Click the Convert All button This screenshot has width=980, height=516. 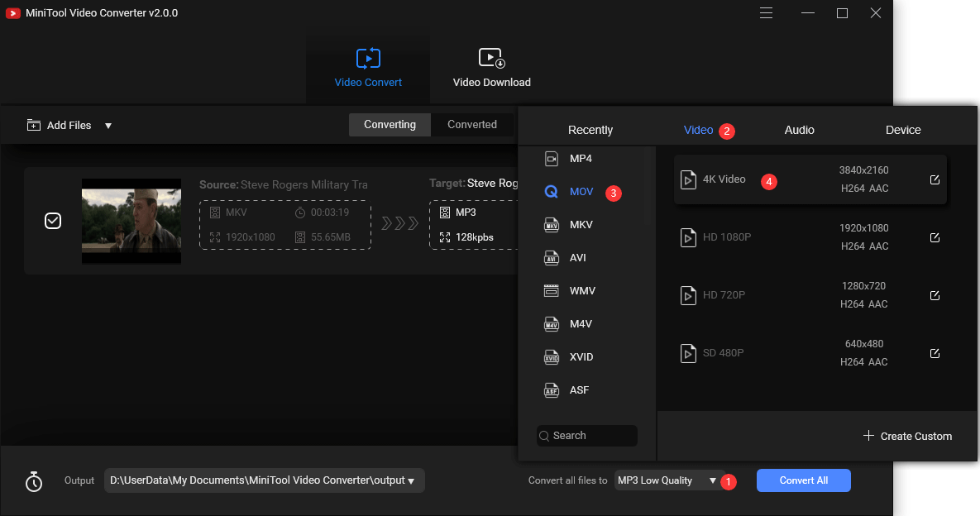pyautogui.click(x=804, y=480)
